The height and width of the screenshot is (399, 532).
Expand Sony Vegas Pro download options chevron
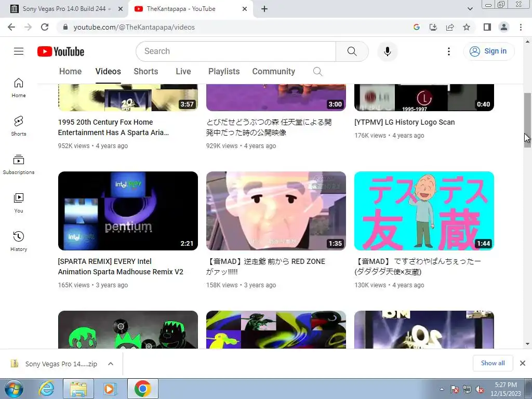click(x=111, y=364)
